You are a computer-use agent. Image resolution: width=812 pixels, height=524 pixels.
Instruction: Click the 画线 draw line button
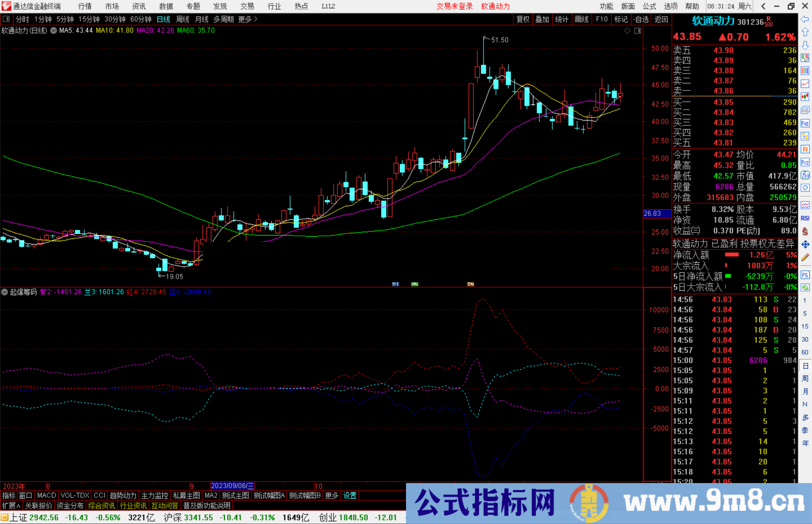582,19
